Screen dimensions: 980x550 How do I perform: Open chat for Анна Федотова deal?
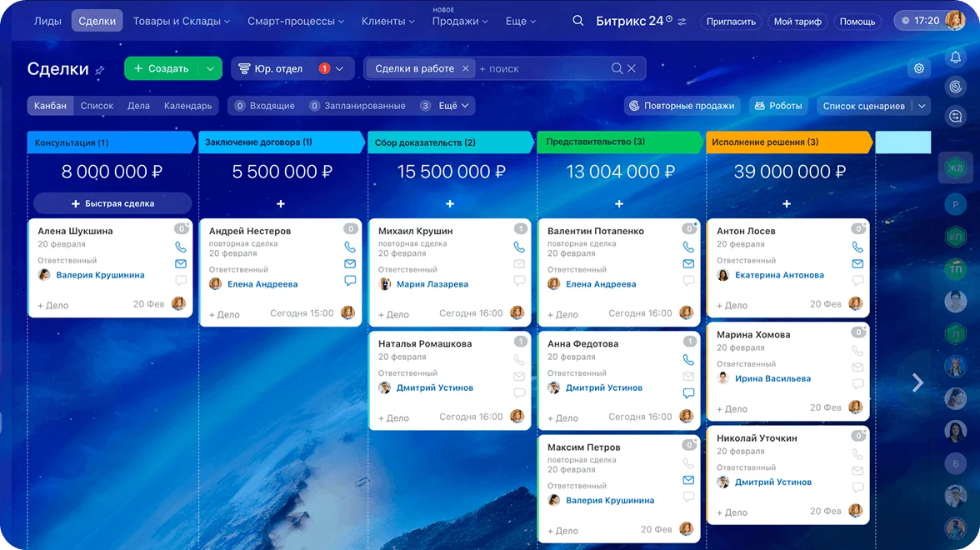(688, 393)
